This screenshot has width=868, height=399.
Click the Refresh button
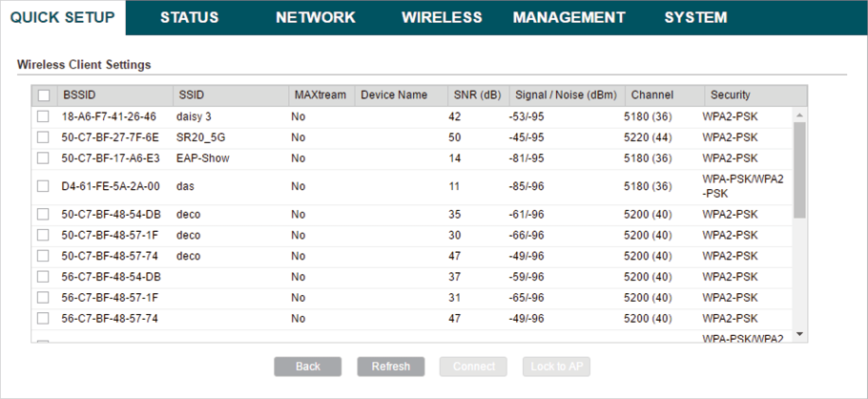pyautogui.click(x=391, y=367)
